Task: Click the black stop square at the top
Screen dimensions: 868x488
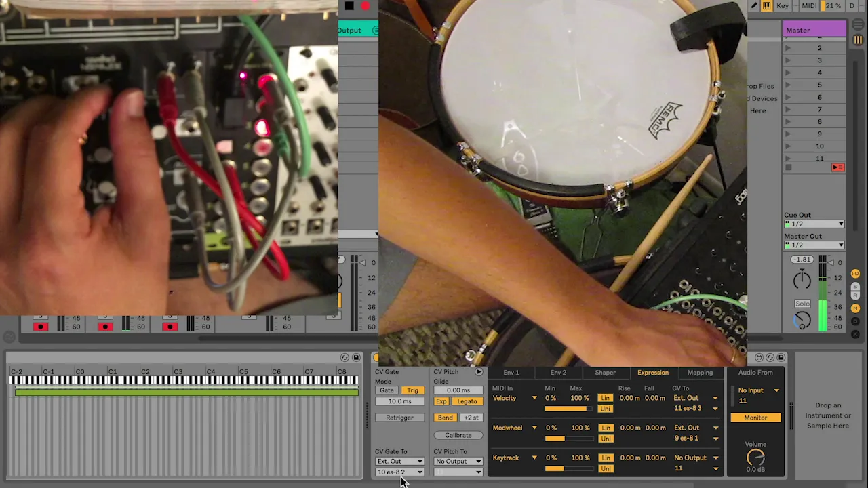Action: pyautogui.click(x=349, y=6)
